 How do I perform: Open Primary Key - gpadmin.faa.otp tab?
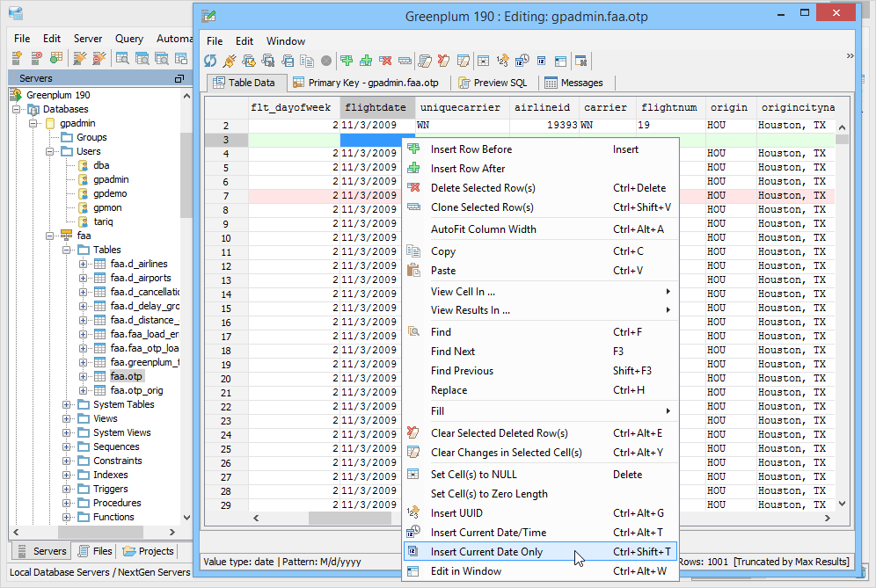(367, 83)
